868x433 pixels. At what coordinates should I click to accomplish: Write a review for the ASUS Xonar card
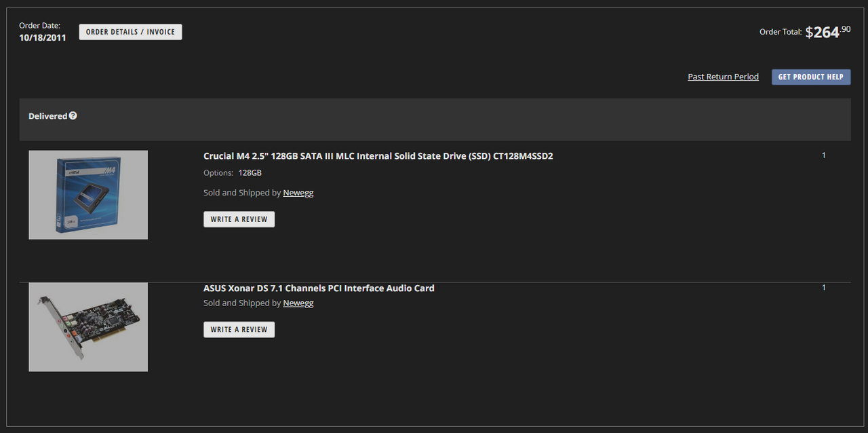tap(239, 330)
